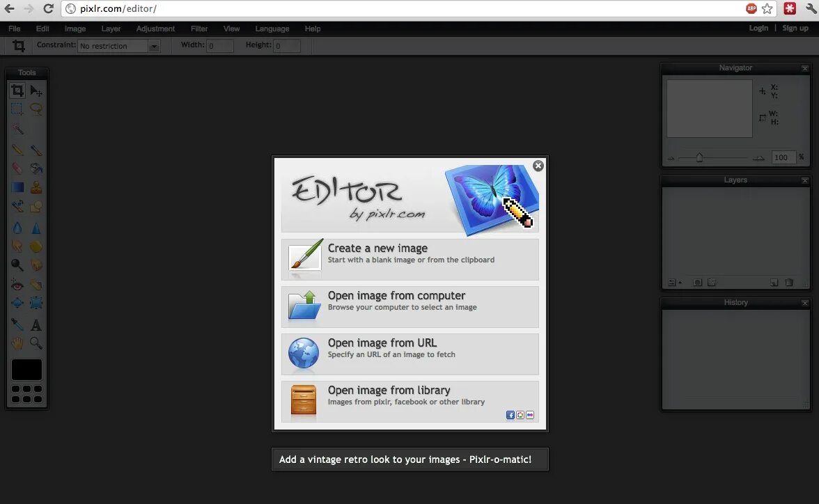Open the Image menu

75,29
